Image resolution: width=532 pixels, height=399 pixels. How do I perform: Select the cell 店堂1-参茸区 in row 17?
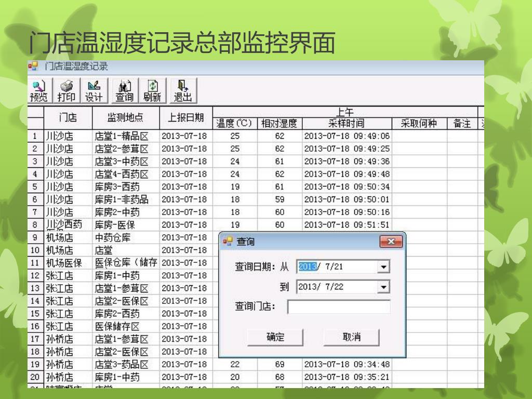click(126, 339)
